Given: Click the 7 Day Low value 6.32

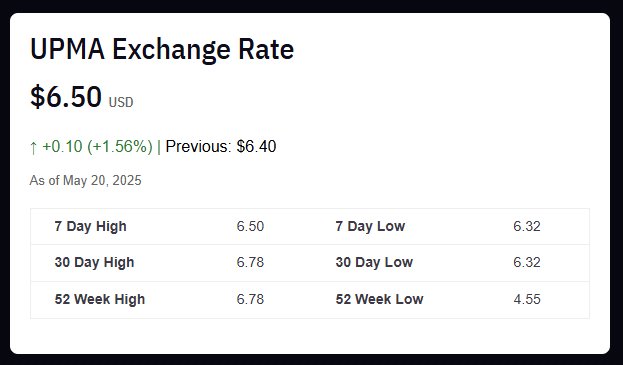Looking at the screenshot, I should click(x=527, y=226).
